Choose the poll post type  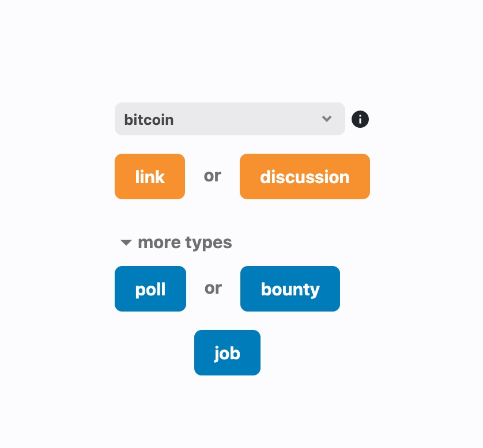[x=150, y=289]
